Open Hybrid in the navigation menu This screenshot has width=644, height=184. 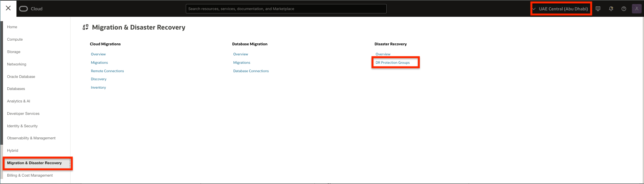(x=12, y=150)
